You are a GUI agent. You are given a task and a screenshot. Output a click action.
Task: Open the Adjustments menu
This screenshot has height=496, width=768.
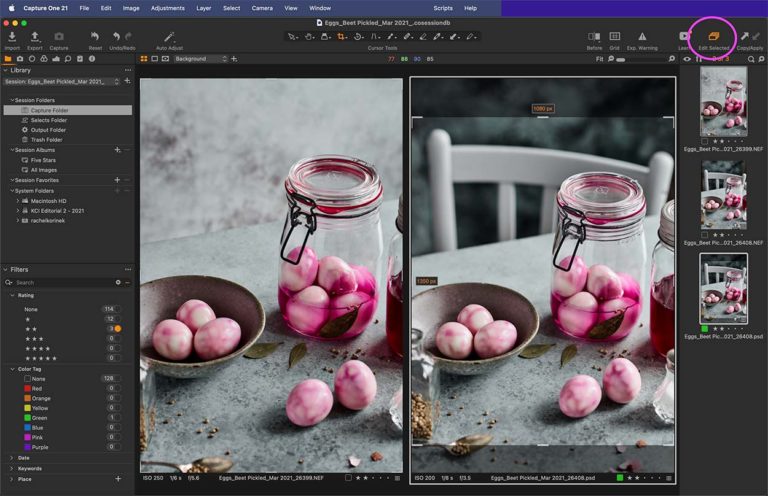[168, 8]
